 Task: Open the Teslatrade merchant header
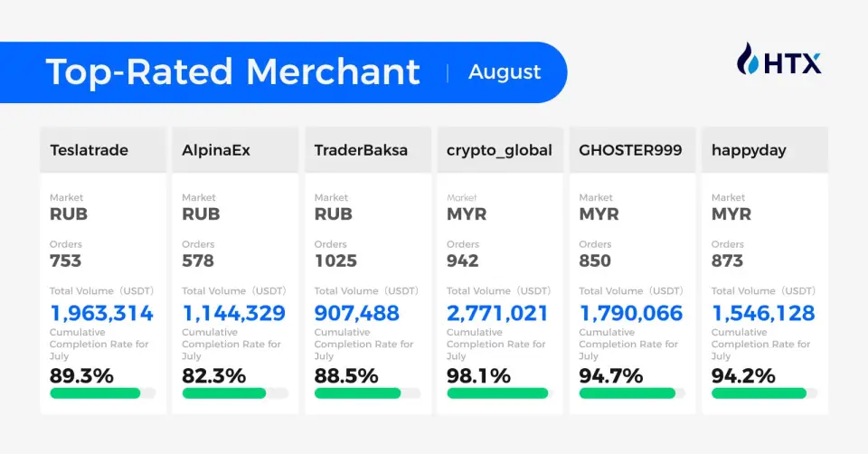tap(103, 150)
